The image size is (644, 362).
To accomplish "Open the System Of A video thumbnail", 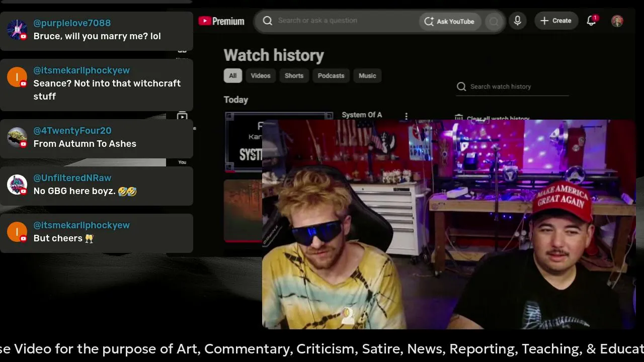I will point(244,142).
